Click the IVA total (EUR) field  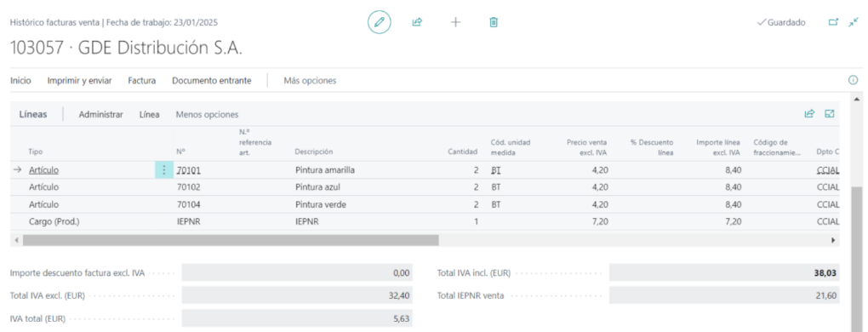tap(297, 318)
